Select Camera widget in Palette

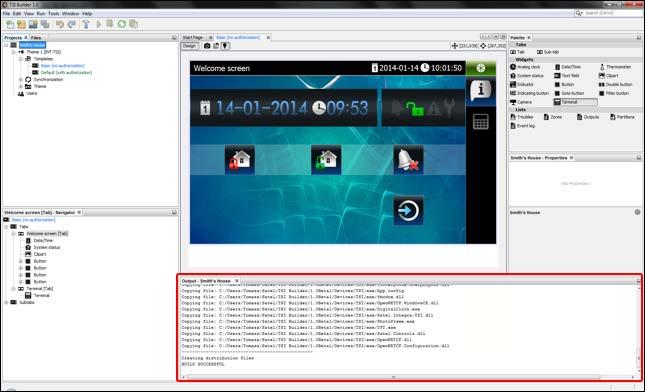click(x=521, y=102)
